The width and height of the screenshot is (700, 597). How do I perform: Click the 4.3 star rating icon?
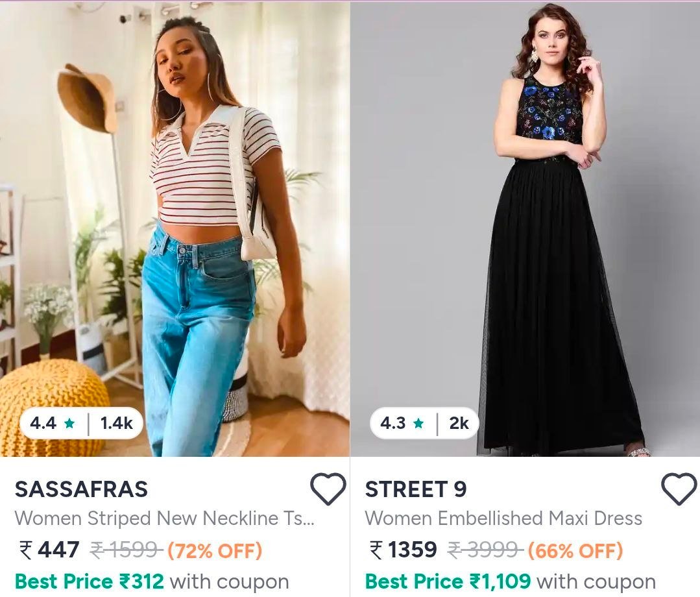[x=418, y=424]
